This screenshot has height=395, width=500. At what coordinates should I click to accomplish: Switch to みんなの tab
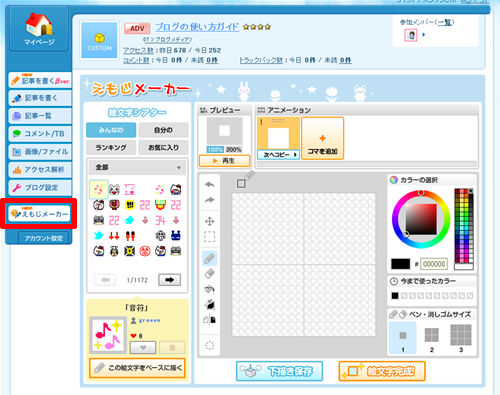pos(111,130)
